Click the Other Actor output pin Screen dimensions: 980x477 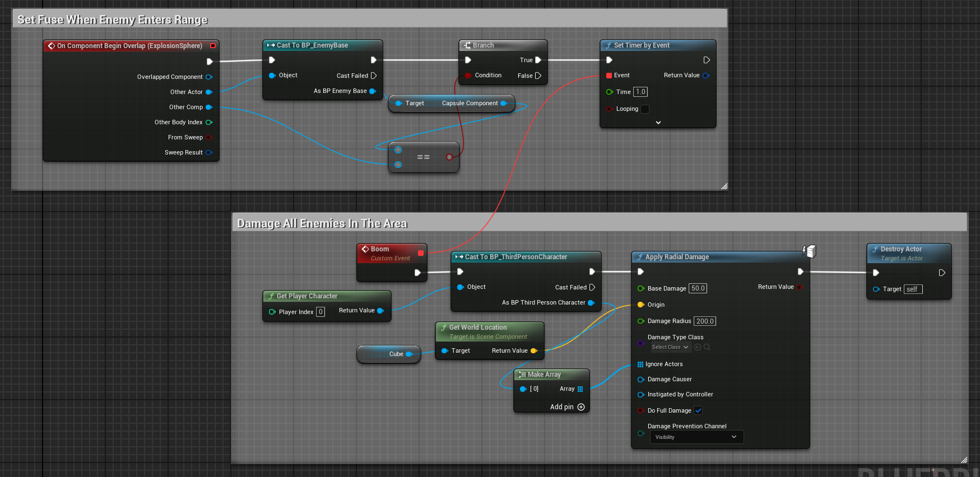(x=209, y=92)
